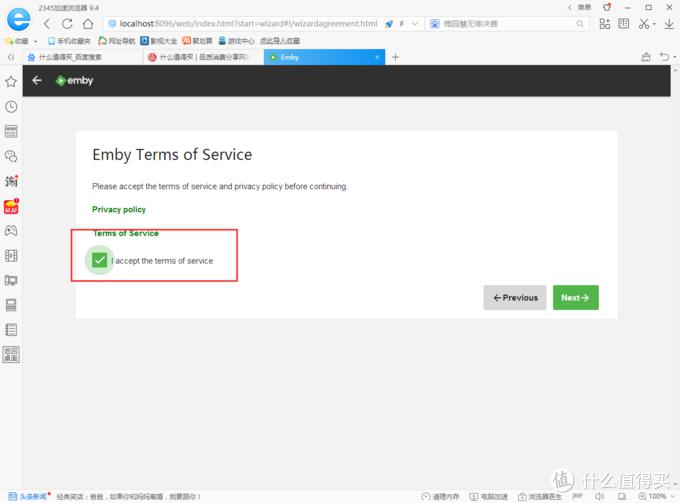Open the sidebar WeChat icon
680x503 pixels.
[11, 156]
